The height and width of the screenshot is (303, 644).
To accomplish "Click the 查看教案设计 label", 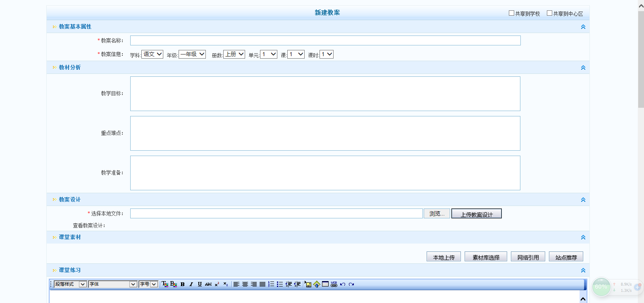I will click(89, 225).
